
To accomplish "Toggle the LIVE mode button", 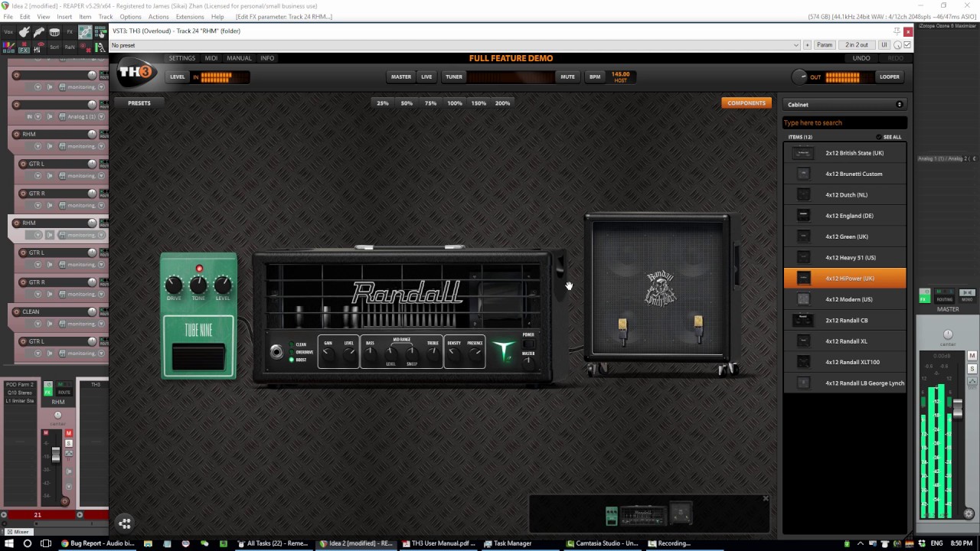I will (426, 77).
